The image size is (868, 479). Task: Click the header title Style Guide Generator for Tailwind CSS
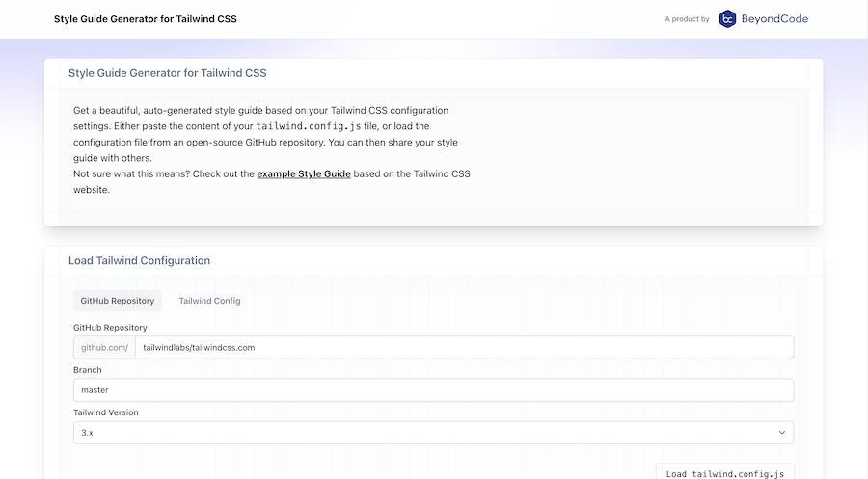tap(145, 19)
